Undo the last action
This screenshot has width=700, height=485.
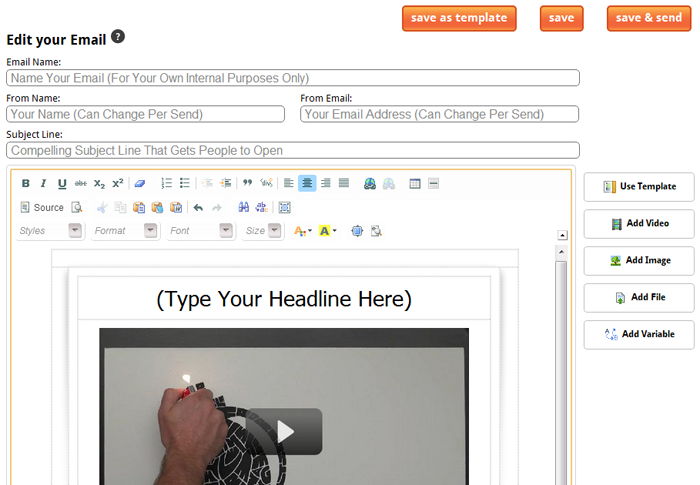tap(198, 208)
